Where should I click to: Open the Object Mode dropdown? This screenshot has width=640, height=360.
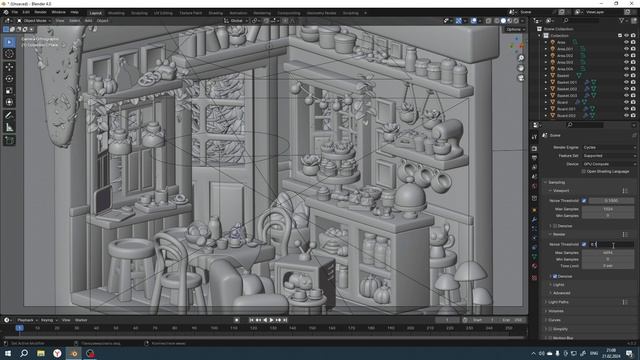click(x=34, y=20)
